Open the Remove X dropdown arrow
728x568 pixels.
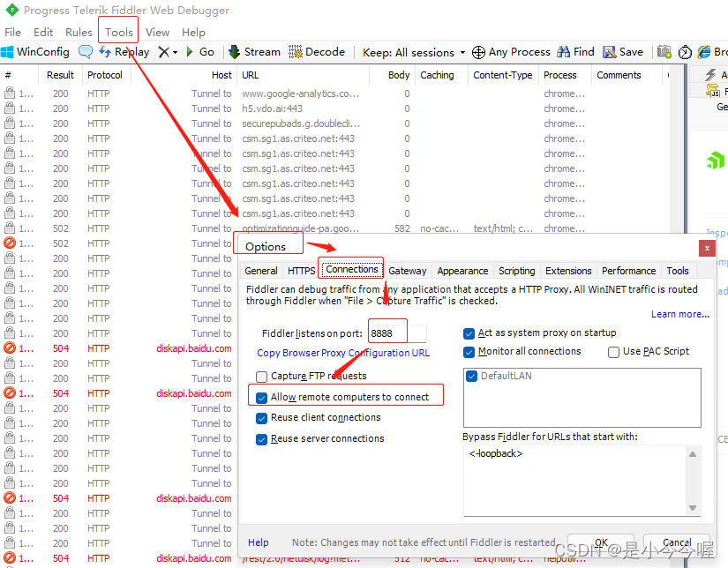(x=175, y=52)
